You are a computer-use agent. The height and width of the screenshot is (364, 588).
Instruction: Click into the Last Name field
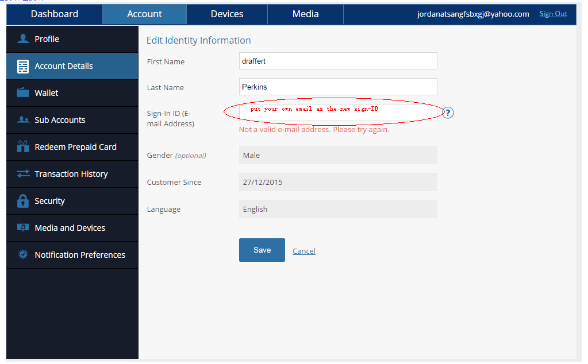(x=338, y=87)
